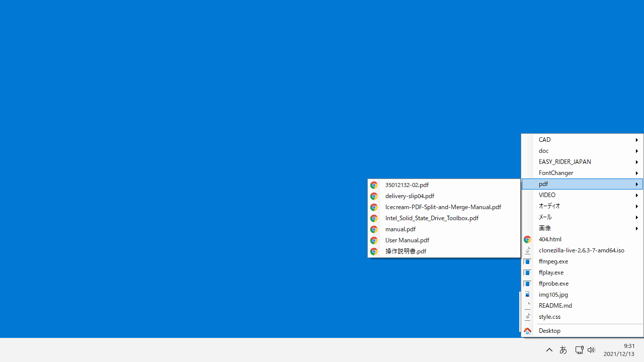The image size is (644, 362).
Task: Launch ffprobe.exe
Action: click(582, 284)
